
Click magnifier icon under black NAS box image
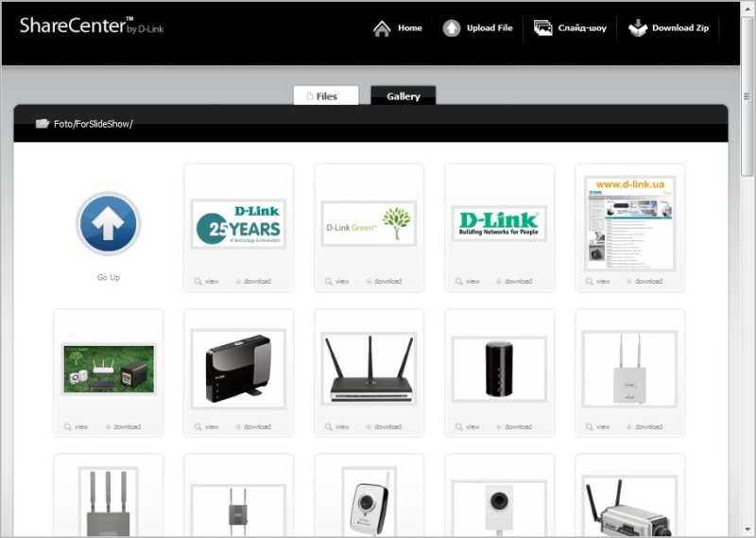point(198,427)
